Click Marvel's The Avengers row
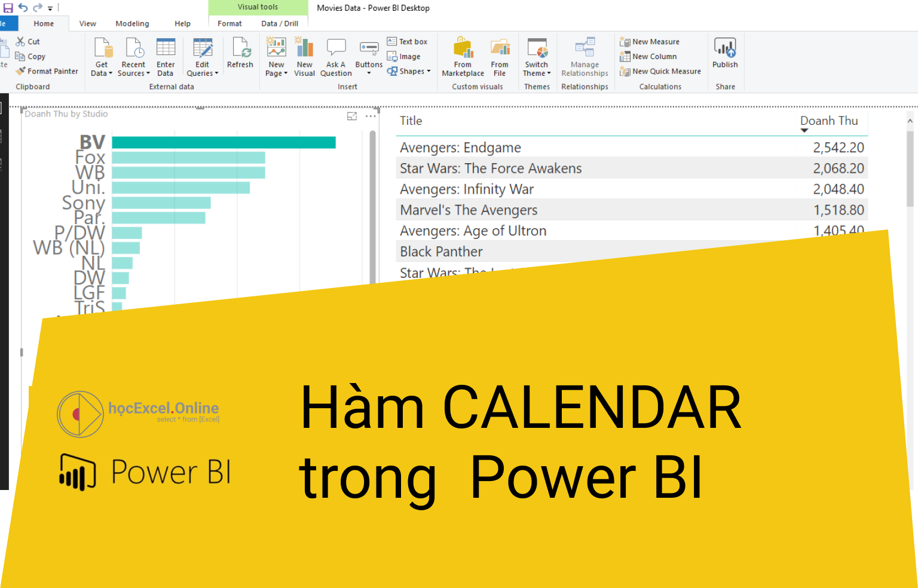Image resolution: width=918 pixels, height=588 pixels. click(632, 210)
